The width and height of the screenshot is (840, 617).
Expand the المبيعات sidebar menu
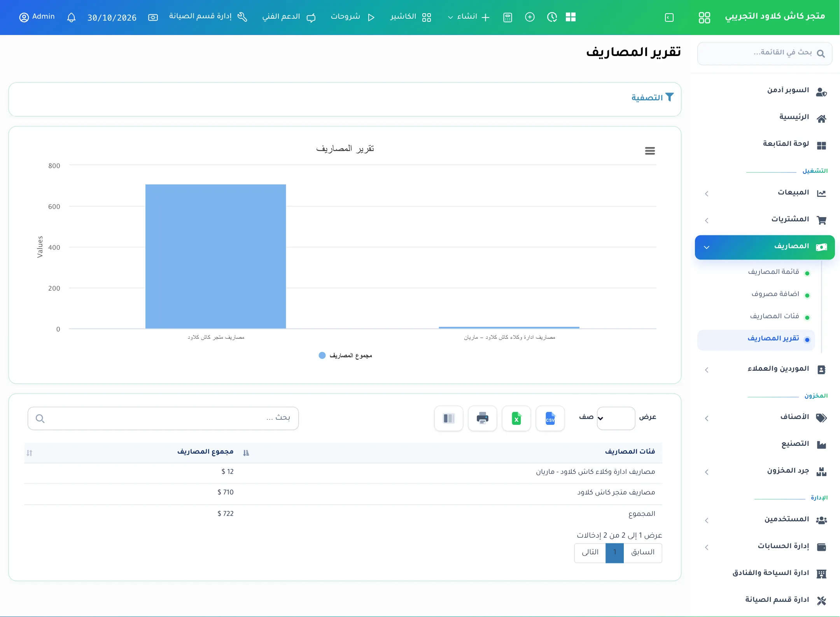765,193
